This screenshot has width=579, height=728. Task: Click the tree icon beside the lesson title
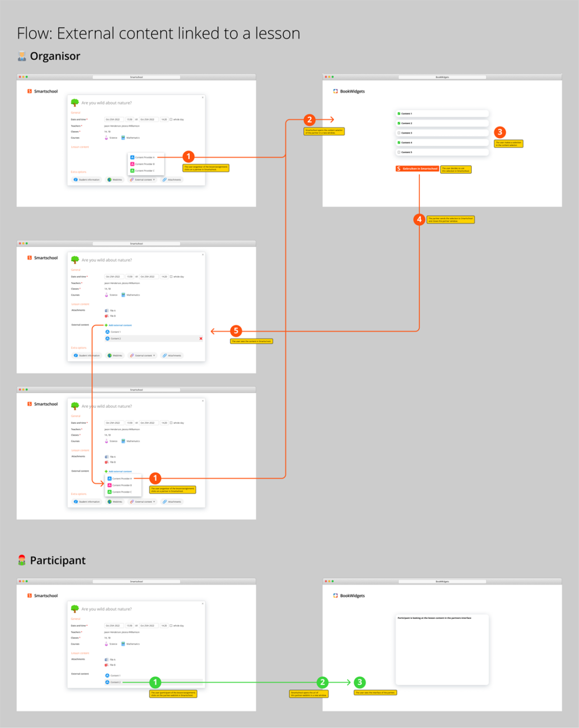point(75,102)
